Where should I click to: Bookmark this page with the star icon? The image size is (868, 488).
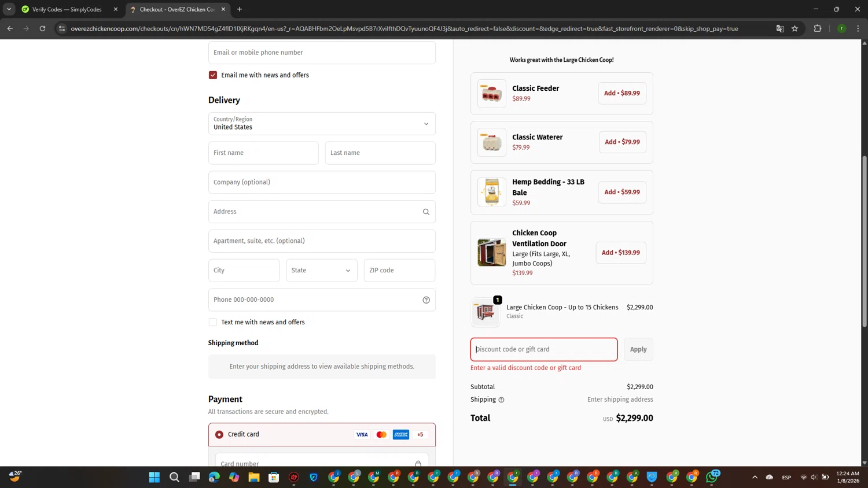[x=795, y=28]
